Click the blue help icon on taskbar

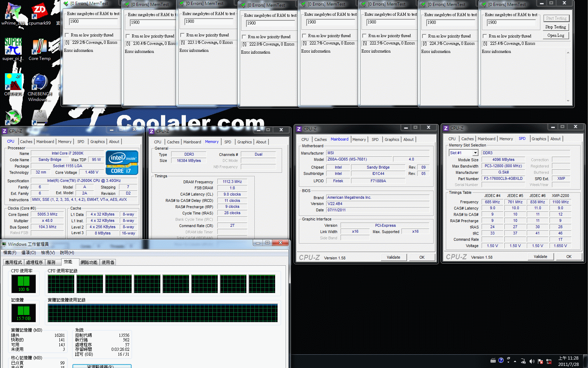(x=501, y=360)
